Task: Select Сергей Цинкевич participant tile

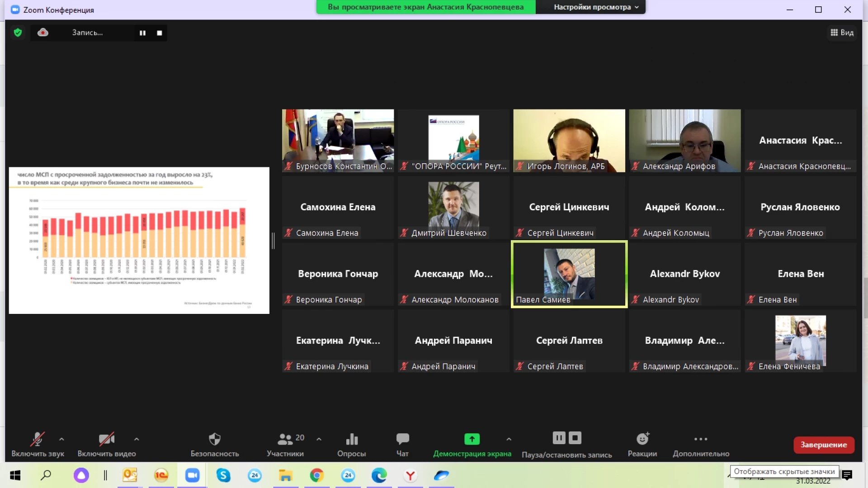Action: coord(569,208)
